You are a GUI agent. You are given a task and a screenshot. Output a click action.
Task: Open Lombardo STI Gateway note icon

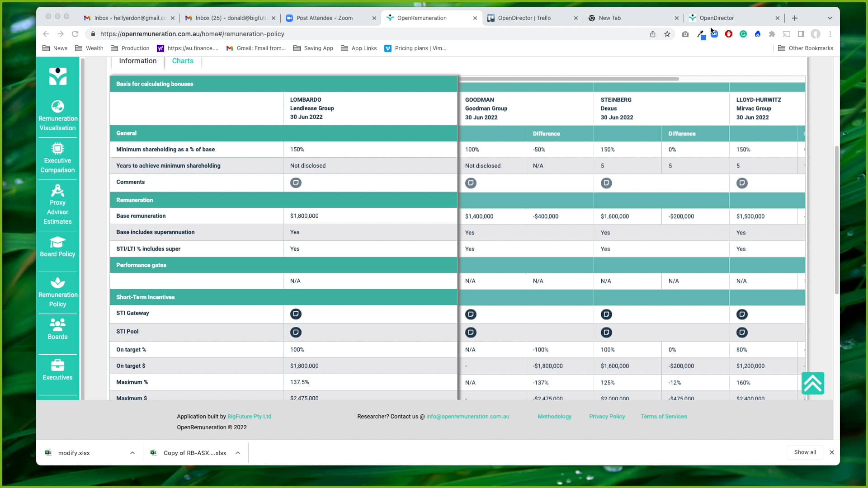296,314
